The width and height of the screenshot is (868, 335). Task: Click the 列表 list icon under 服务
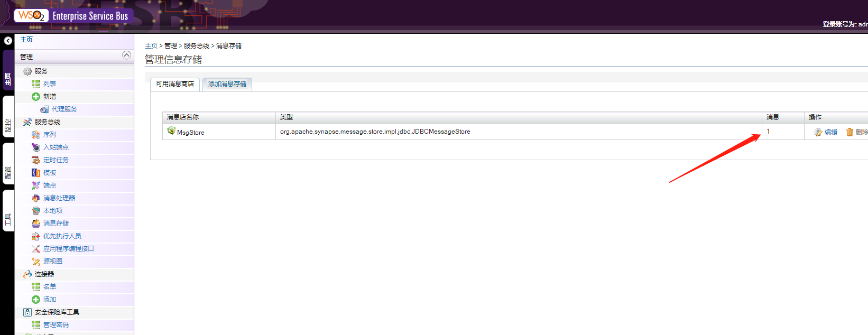[x=36, y=84]
